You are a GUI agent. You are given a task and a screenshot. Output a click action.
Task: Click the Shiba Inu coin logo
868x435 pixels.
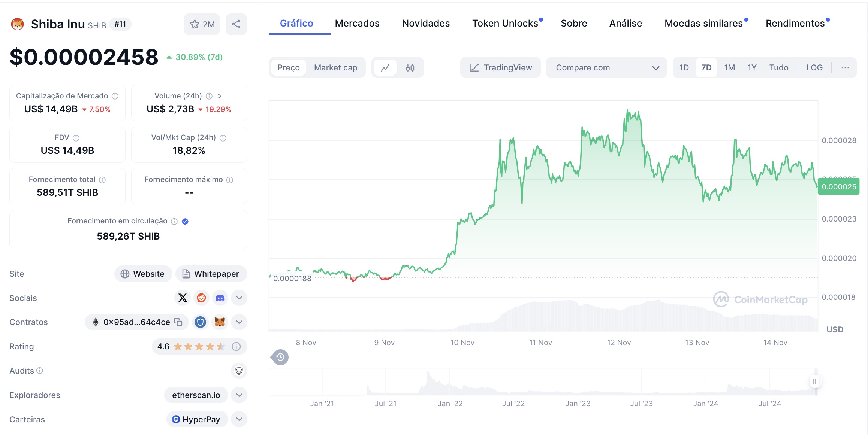(17, 24)
